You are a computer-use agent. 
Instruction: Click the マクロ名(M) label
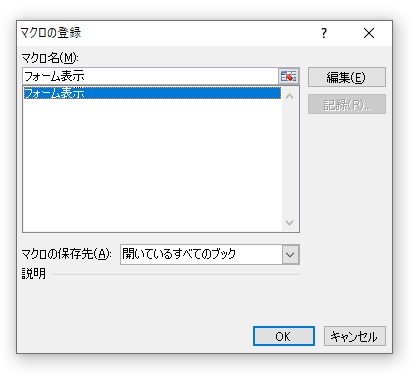point(50,58)
